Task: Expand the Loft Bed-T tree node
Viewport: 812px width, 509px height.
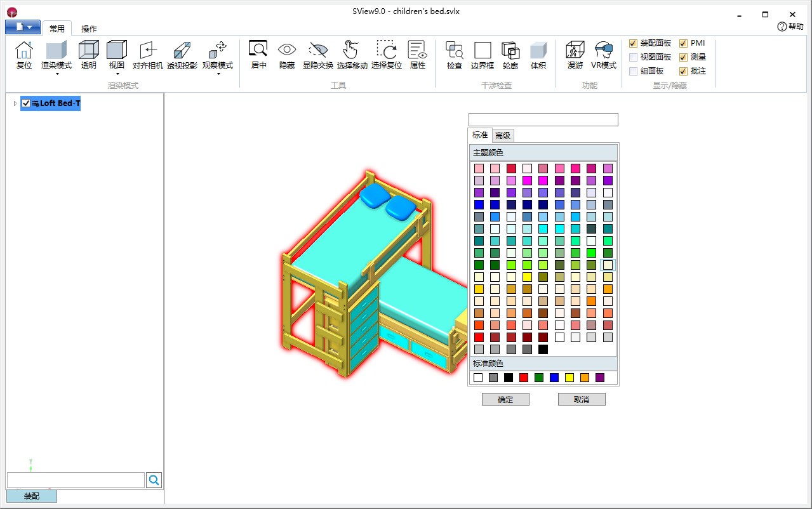Action: 15,103
